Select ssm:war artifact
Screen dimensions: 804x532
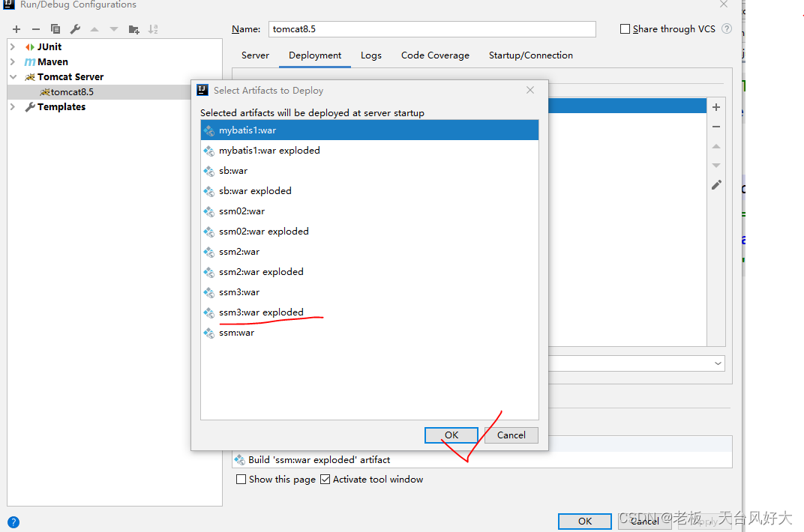pos(370,333)
